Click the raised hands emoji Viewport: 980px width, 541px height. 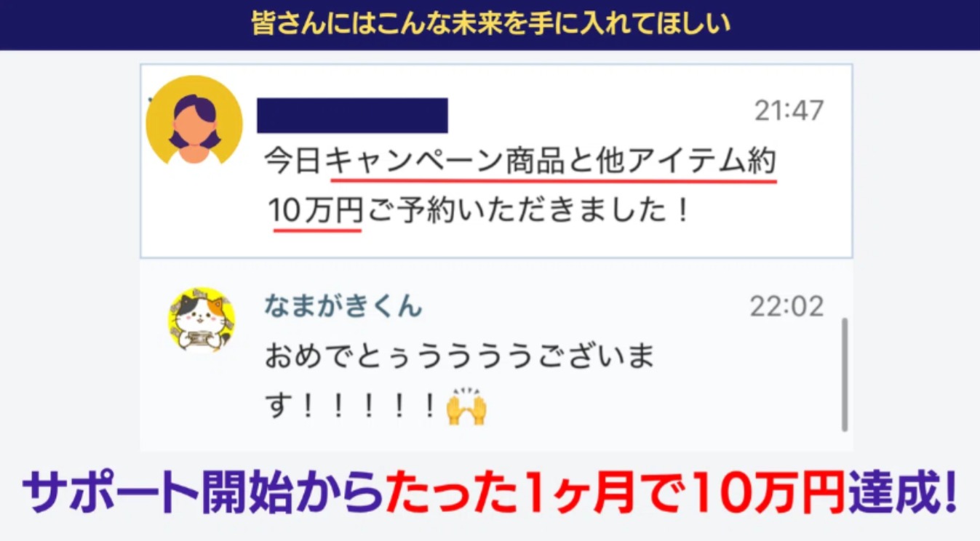pyautogui.click(x=466, y=408)
